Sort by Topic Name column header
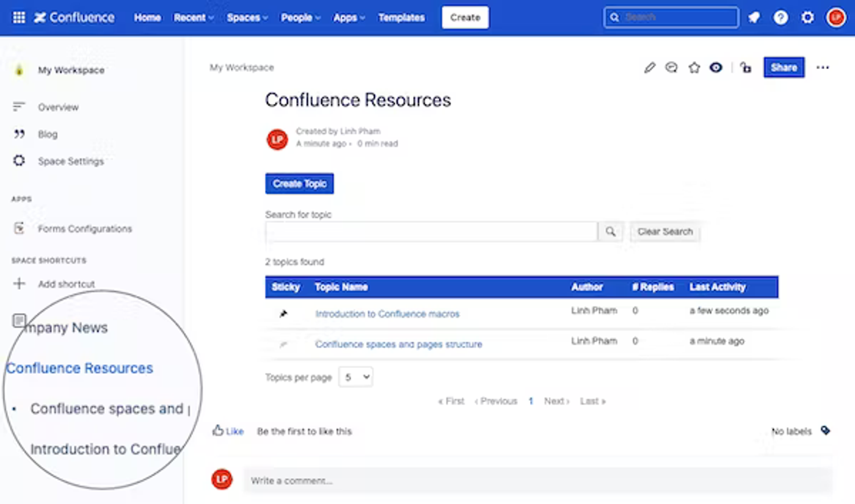The width and height of the screenshot is (855, 504). pos(341,287)
